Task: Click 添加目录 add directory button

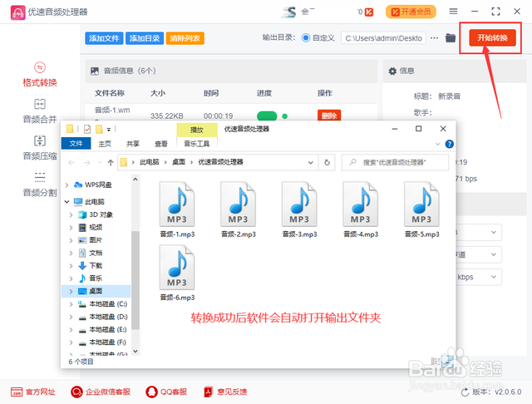Action: pos(145,38)
